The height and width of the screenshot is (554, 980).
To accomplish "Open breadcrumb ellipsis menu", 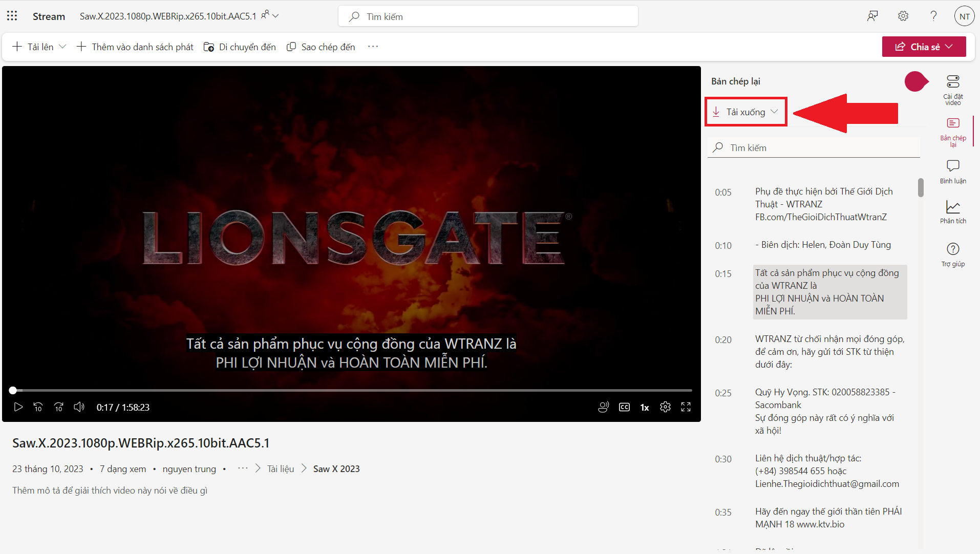I will [243, 468].
